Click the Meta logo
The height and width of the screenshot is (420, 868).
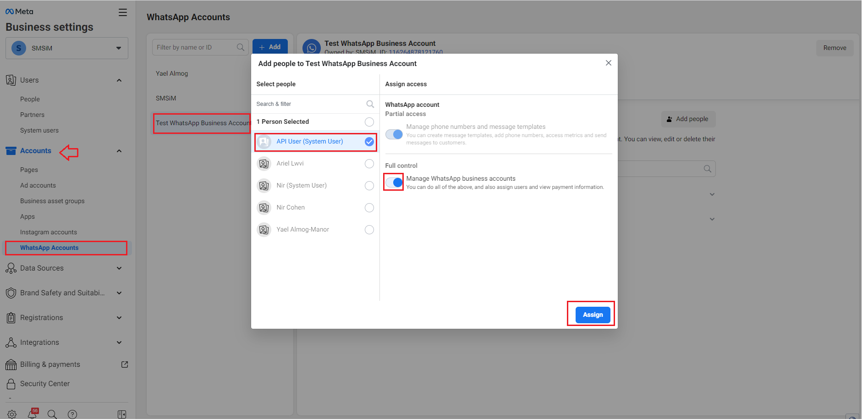click(x=19, y=11)
